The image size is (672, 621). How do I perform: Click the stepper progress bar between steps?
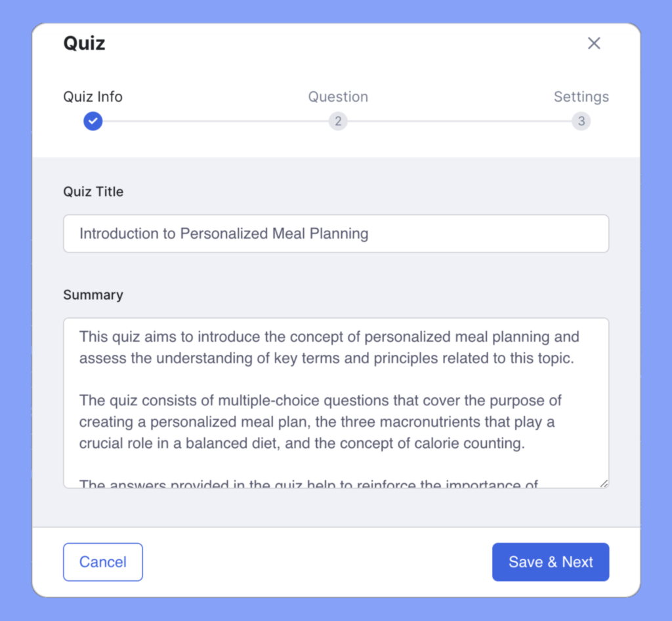tap(217, 121)
